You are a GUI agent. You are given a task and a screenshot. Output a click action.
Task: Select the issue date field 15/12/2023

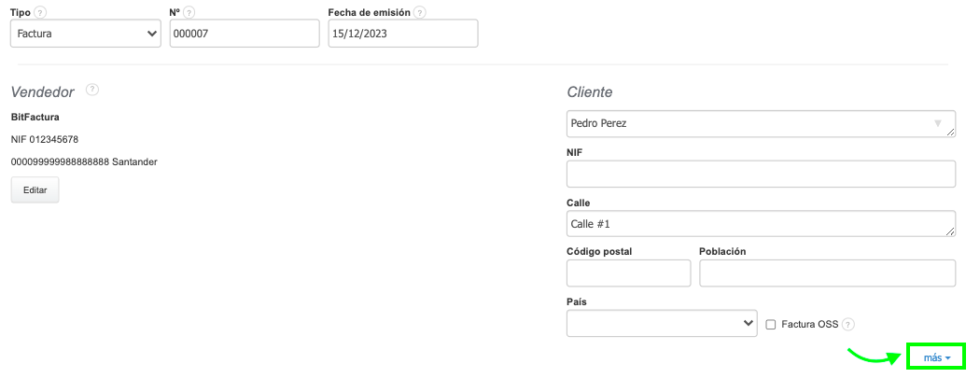click(403, 34)
